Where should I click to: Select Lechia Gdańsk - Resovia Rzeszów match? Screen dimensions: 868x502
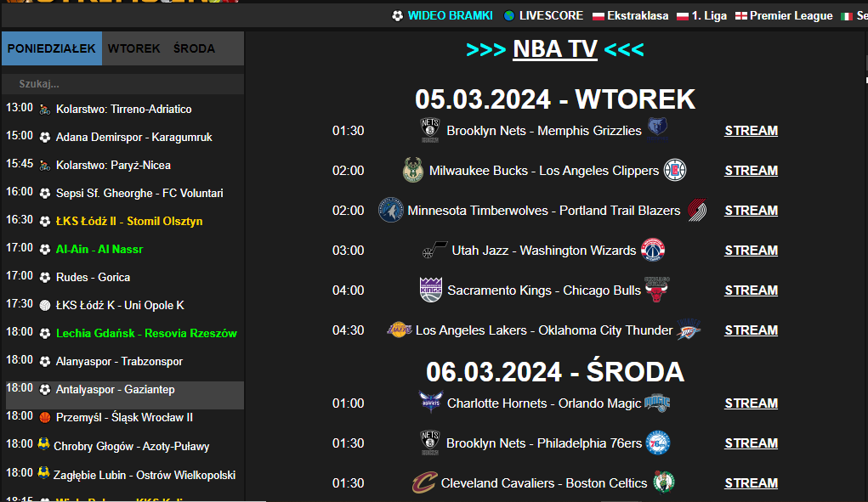(147, 333)
